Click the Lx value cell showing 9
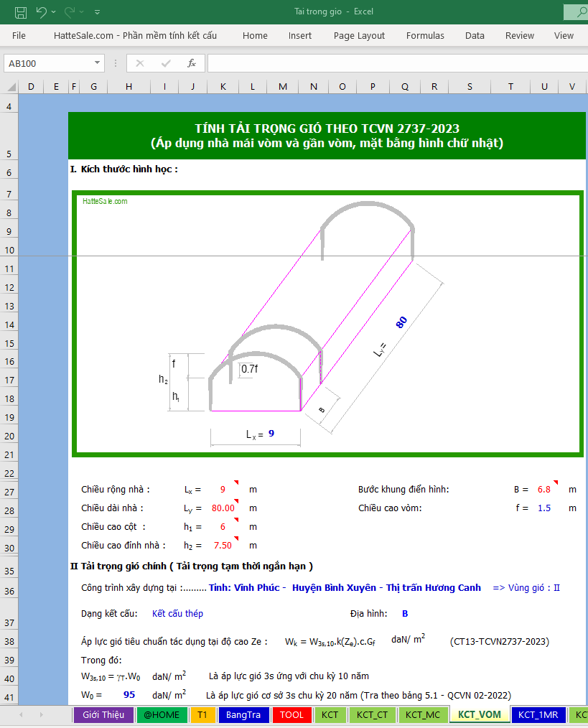Screen dimensions: 588x728 click(223, 490)
